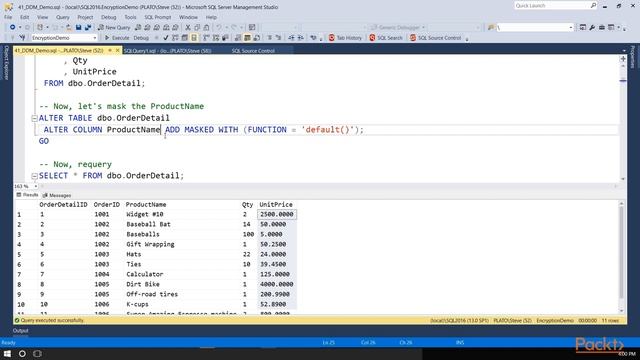Expand the Properties side panel
Image resolution: width=640 pixels, height=360 pixels.
click(x=633, y=57)
